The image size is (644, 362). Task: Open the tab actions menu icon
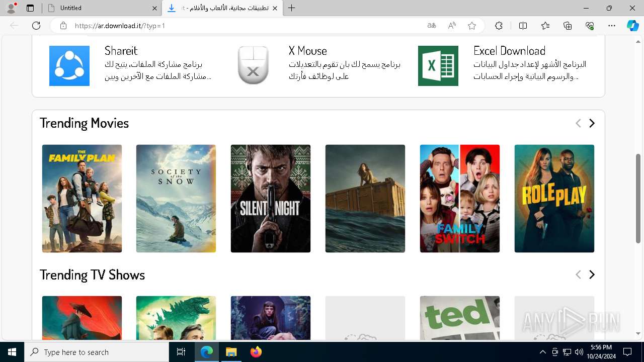tap(30, 8)
